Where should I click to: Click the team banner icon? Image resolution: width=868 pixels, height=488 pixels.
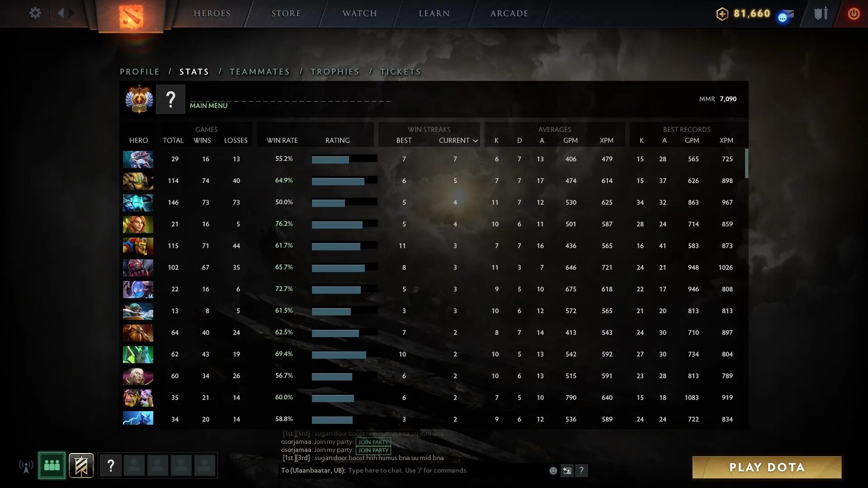click(x=81, y=465)
